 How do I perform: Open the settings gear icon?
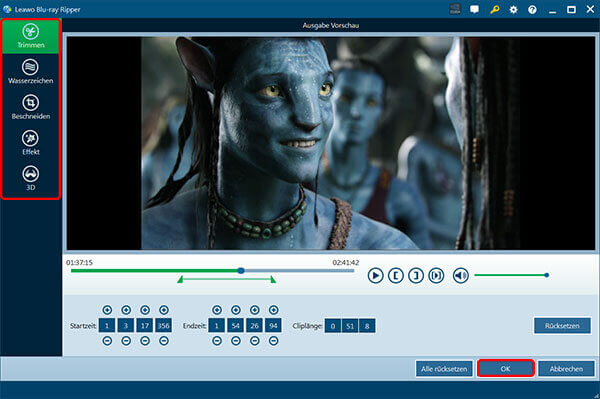pos(514,10)
